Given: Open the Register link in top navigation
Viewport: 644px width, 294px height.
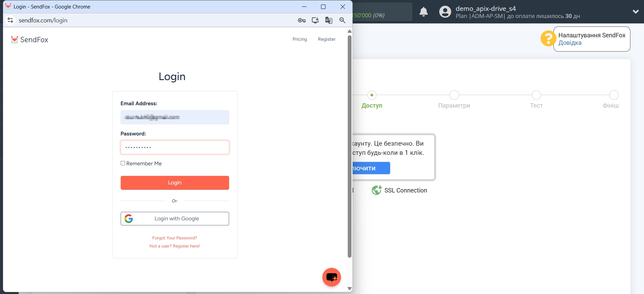Looking at the screenshot, I should (x=327, y=39).
